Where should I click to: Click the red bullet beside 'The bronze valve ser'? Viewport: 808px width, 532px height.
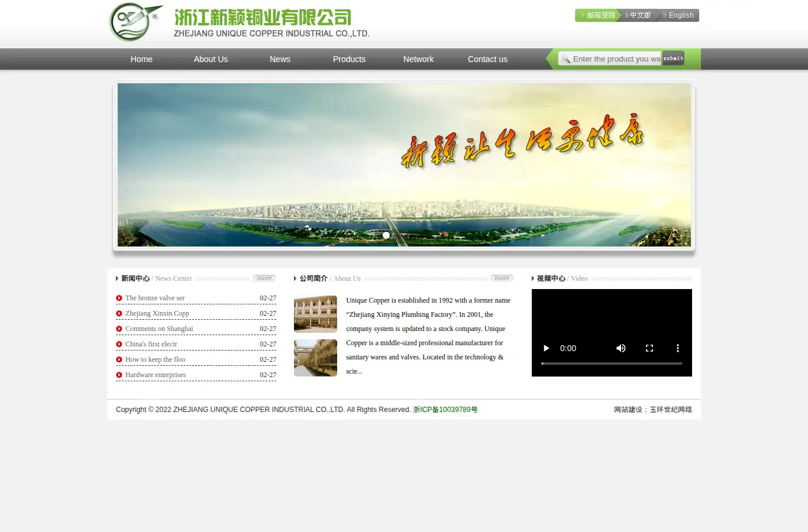119,299
